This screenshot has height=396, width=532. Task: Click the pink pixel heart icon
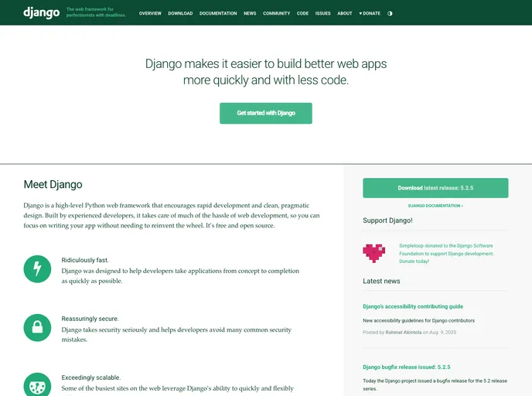point(374,253)
